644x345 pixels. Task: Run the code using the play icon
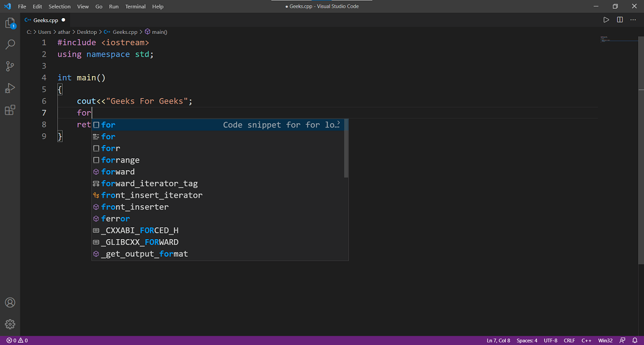pyautogui.click(x=606, y=20)
